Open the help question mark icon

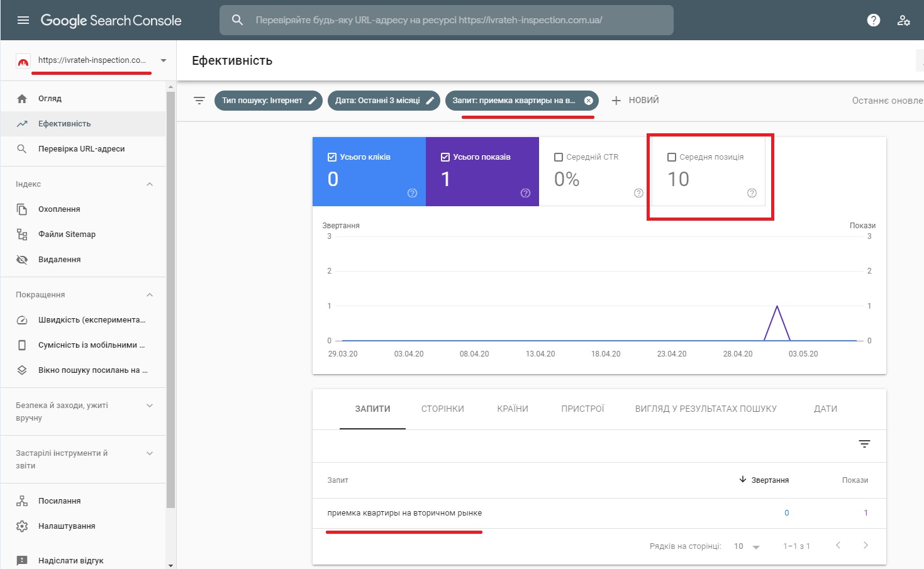click(x=874, y=20)
